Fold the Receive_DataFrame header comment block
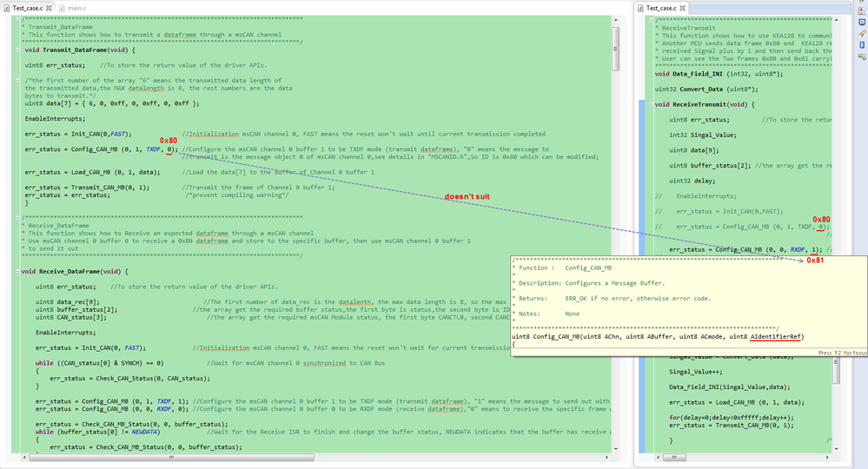The height and width of the screenshot is (469, 868). (17, 218)
